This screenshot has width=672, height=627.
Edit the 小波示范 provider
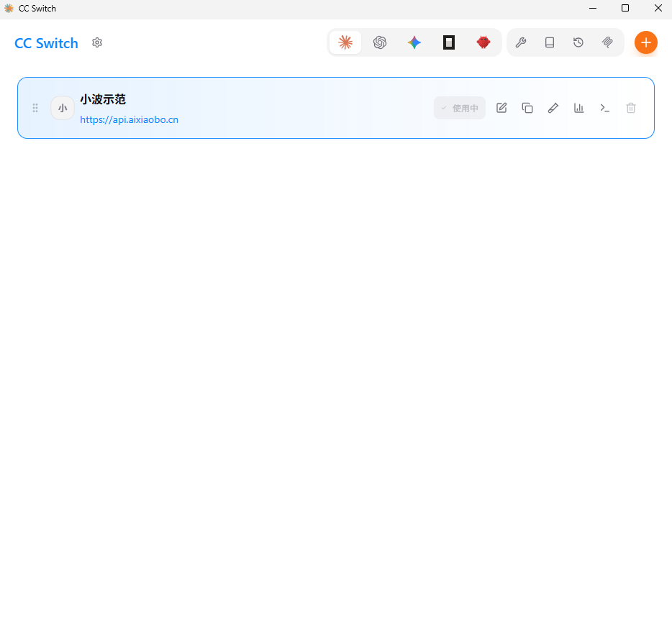point(501,108)
